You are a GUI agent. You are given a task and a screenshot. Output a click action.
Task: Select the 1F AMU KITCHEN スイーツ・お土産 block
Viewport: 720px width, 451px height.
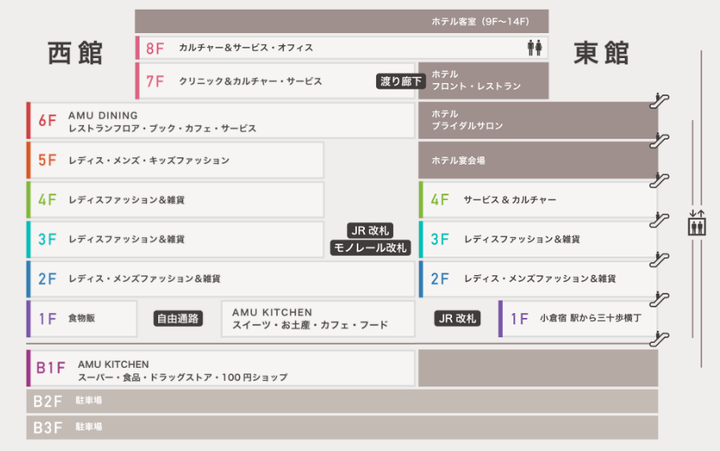[317, 319]
